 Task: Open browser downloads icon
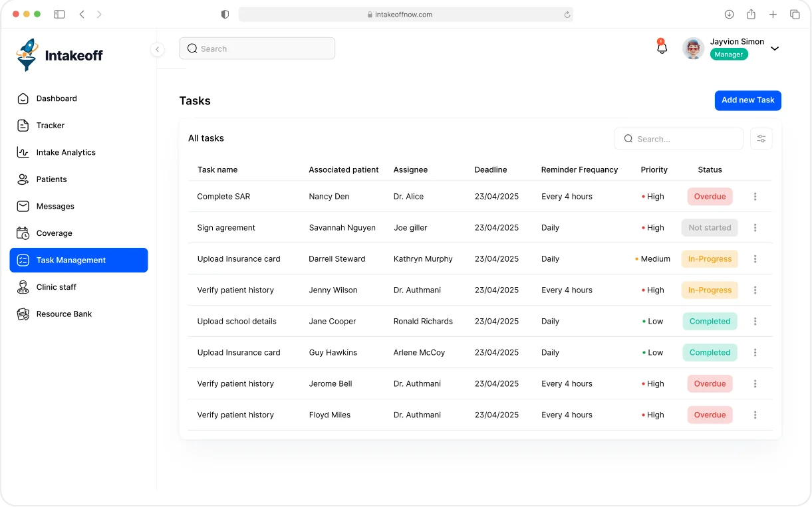[729, 14]
